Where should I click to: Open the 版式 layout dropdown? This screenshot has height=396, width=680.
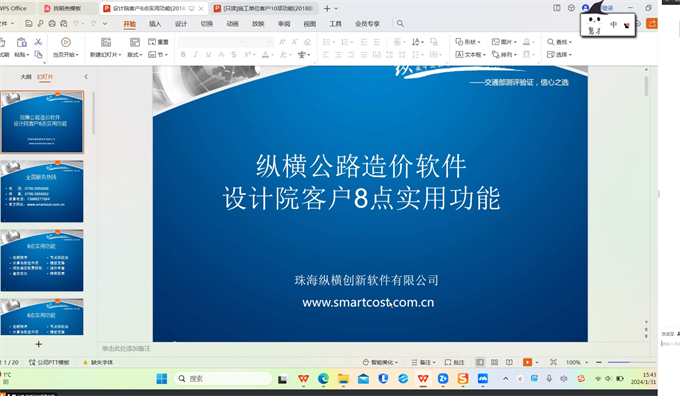click(x=135, y=55)
